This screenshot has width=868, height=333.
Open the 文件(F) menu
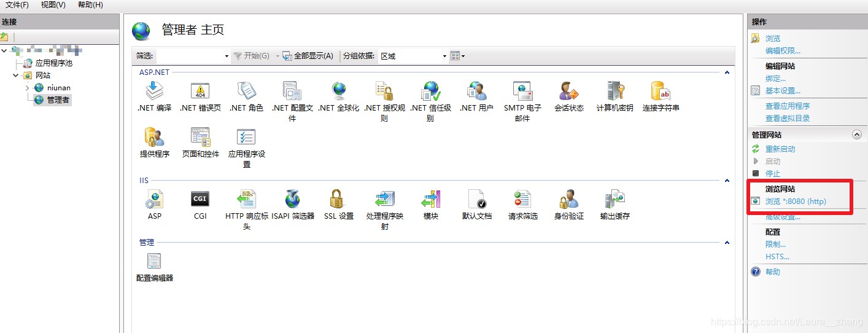click(17, 5)
